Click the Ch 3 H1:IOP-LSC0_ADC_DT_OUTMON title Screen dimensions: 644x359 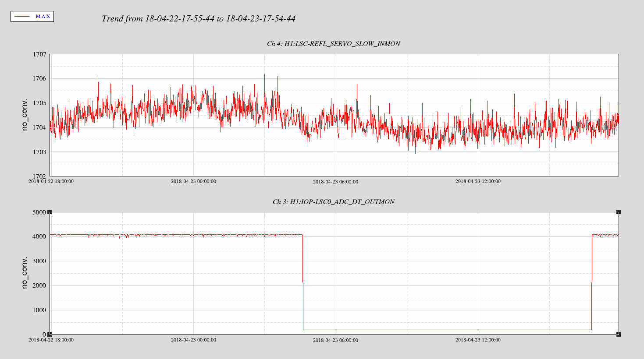pyautogui.click(x=333, y=202)
